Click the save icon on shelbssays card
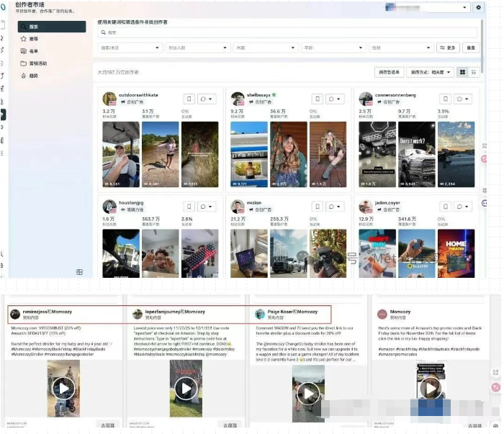This screenshot has width=504, height=434. 317,99
